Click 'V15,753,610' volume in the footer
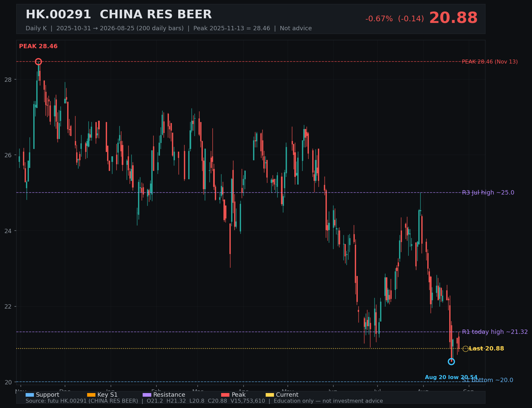Screen dimensions: 532x408 point(247,401)
